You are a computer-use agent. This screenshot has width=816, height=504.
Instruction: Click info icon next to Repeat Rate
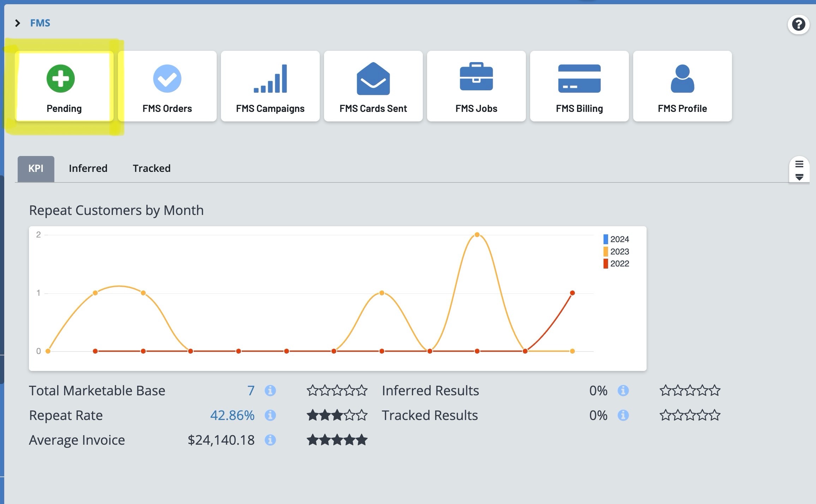tap(270, 415)
